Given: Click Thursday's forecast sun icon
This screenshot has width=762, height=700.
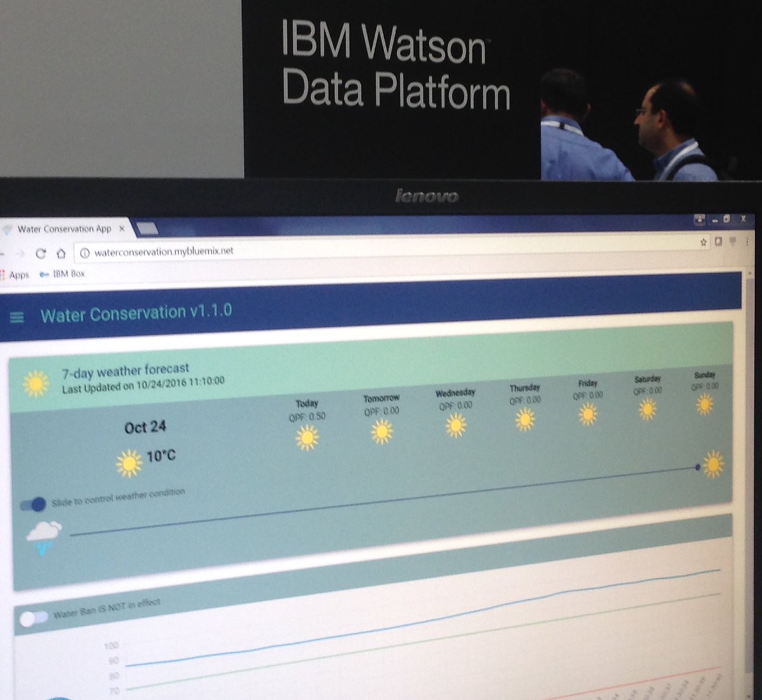Looking at the screenshot, I should [525, 419].
